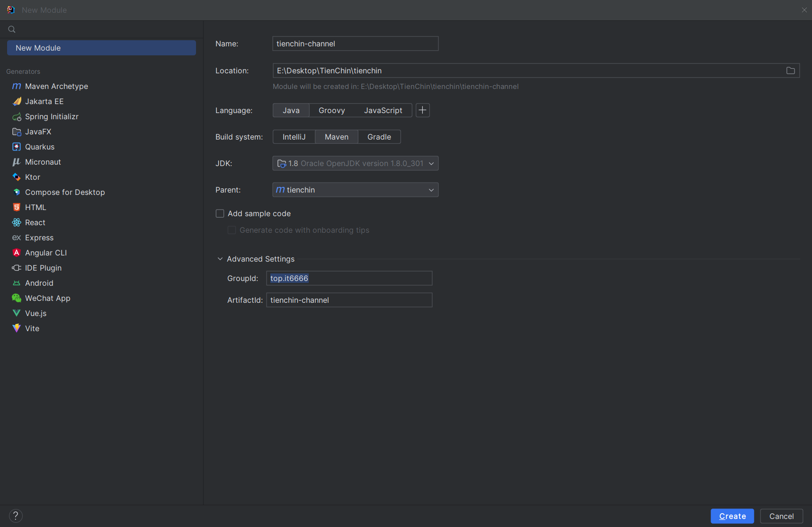Click the search icon in generators panel
Screen dimensions: 812x527
(x=12, y=29)
